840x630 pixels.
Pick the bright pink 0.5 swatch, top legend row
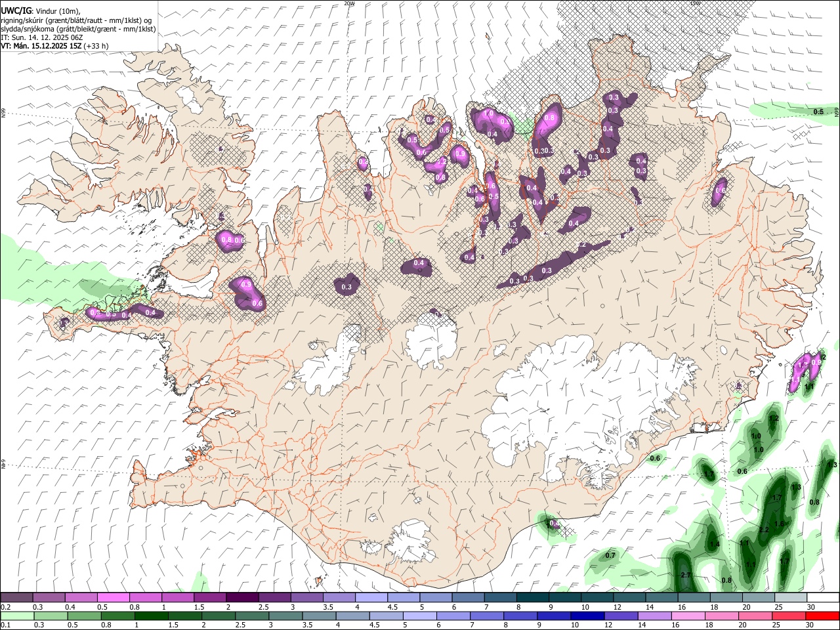click(113, 597)
